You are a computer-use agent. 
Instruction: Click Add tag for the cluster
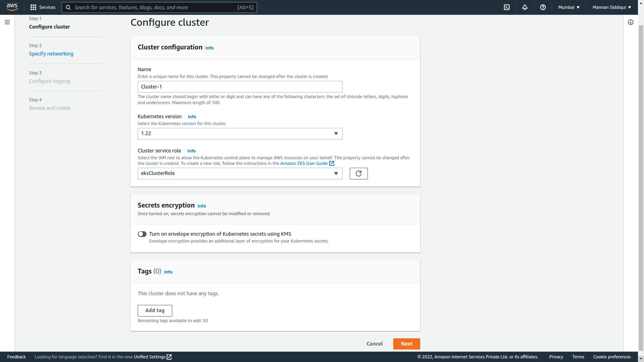(155, 311)
